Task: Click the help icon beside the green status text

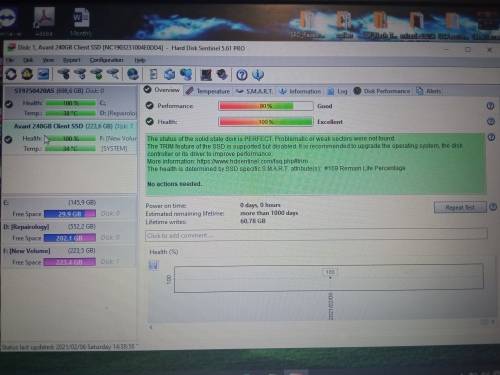Action: point(491,137)
